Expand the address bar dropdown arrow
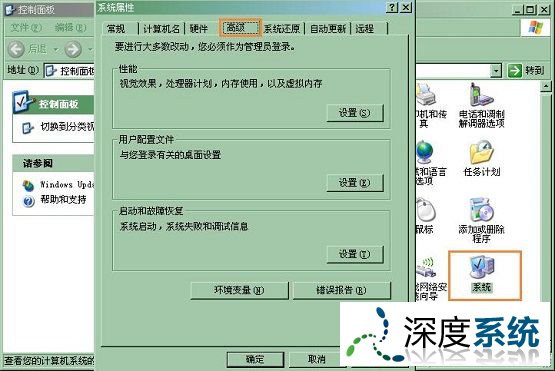Viewport: 555px width, 371px height. [x=496, y=70]
